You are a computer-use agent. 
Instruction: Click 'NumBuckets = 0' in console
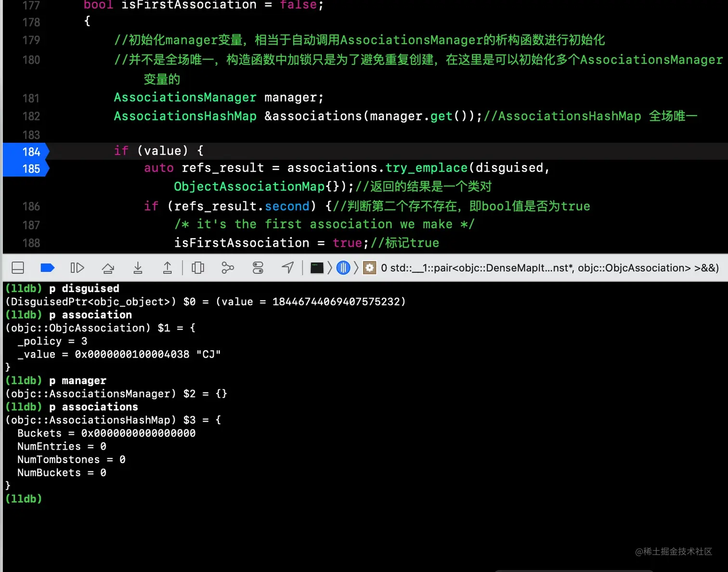(x=62, y=473)
